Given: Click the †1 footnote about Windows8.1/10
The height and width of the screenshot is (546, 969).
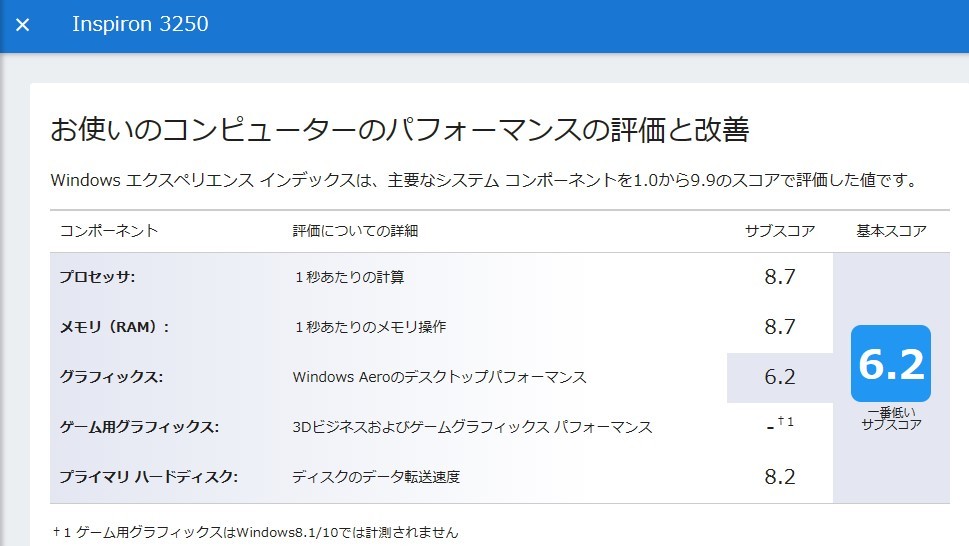Looking at the screenshot, I should click(x=256, y=532).
